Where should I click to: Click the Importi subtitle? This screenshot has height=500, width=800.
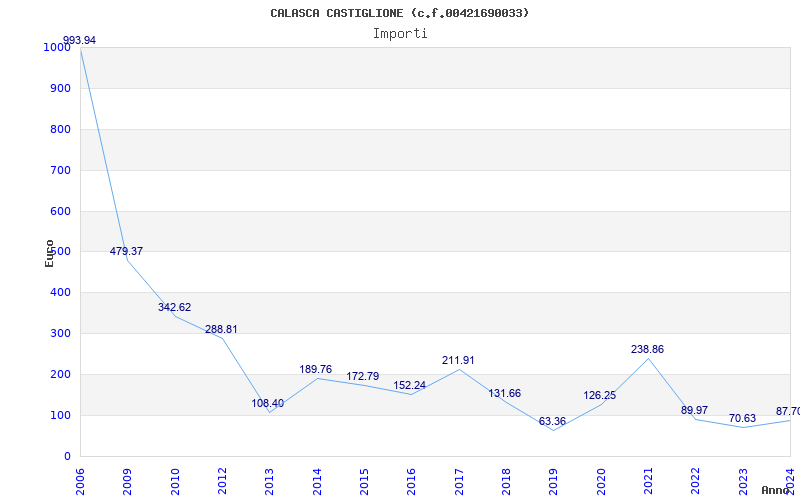(399, 34)
